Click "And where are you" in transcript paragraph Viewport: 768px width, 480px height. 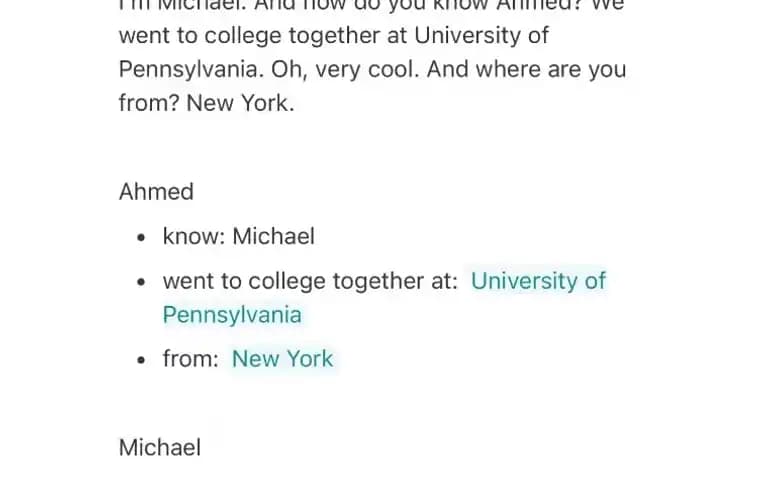click(527, 69)
